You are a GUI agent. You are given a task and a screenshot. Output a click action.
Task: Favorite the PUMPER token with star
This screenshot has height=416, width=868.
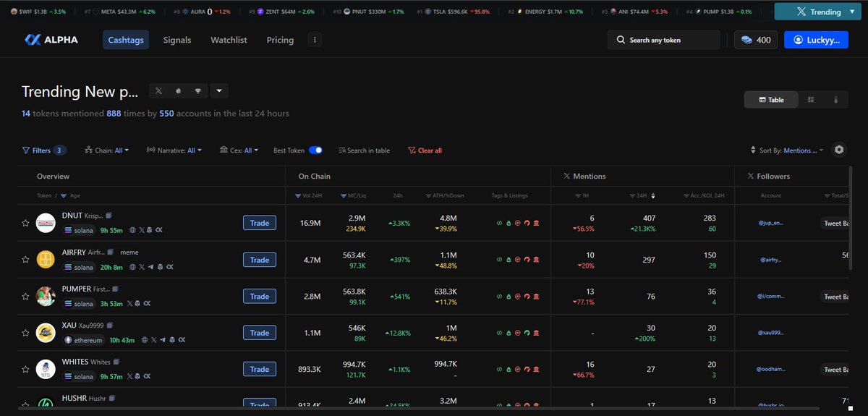tap(25, 296)
